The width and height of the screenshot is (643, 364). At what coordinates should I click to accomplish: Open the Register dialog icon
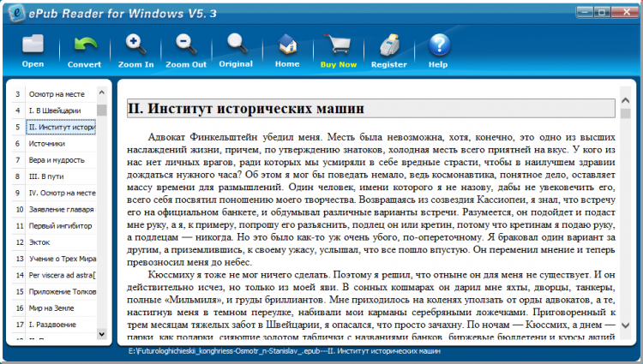tap(389, 45)
